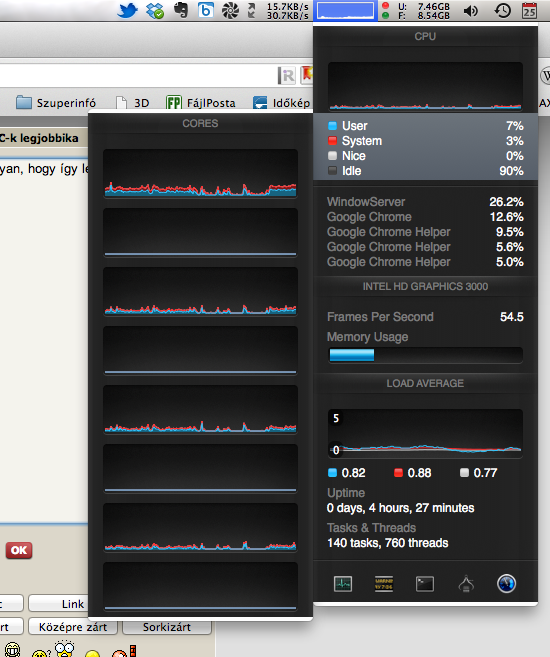Open System Information caliper icon

click(x=466, y=584)
